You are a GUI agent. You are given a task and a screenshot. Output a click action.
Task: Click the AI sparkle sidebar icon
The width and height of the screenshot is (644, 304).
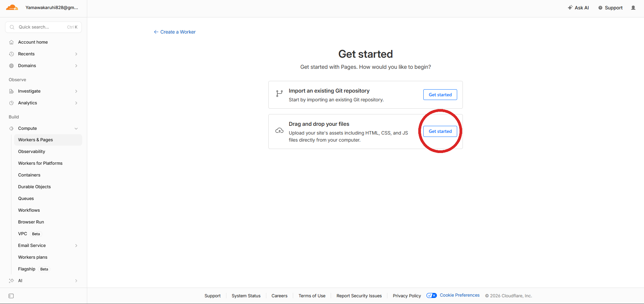(11, 281)
